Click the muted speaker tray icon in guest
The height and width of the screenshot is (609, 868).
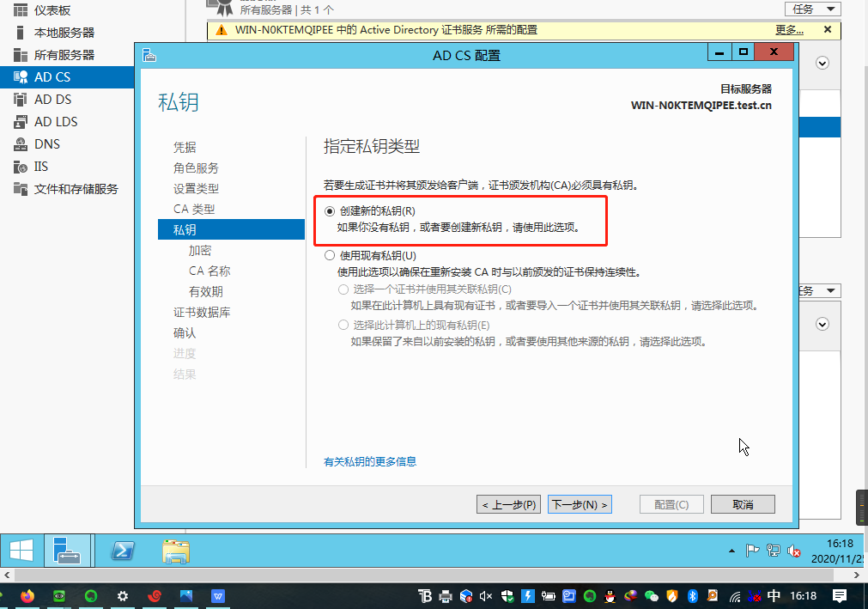click(x=794, y=551)
